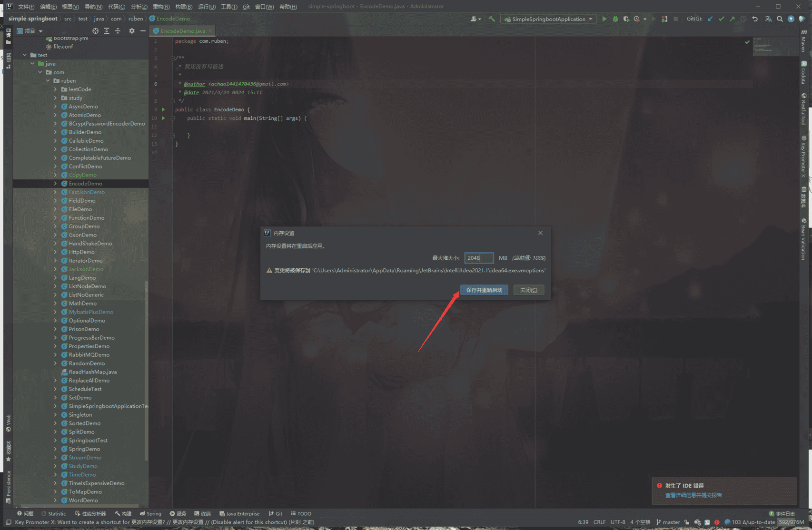Click the memory indicator 592/976M
812x530 pixels.
coord(791,522)
